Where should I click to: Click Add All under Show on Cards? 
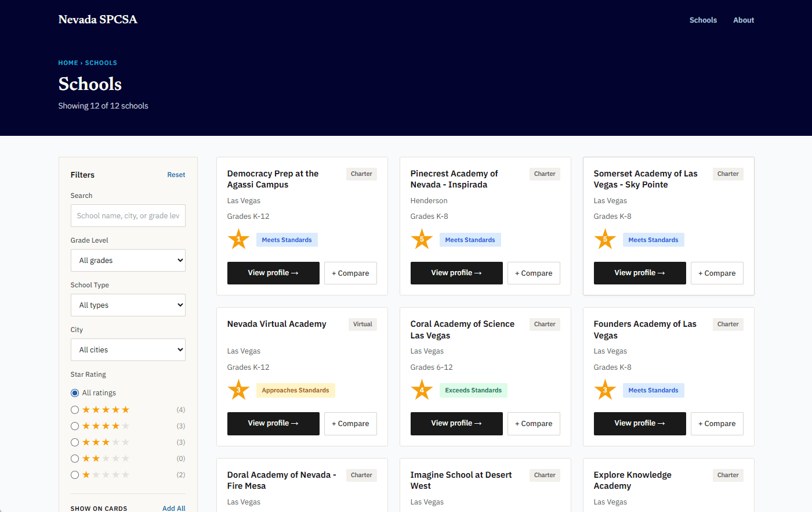tap(174, 508)
